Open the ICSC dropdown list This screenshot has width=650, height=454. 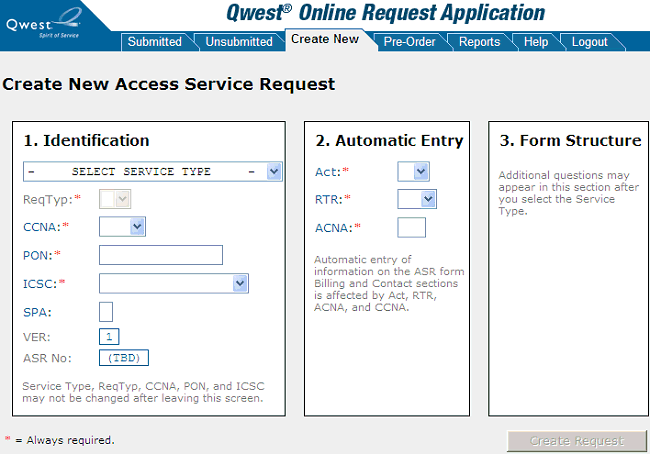[173, 283]
